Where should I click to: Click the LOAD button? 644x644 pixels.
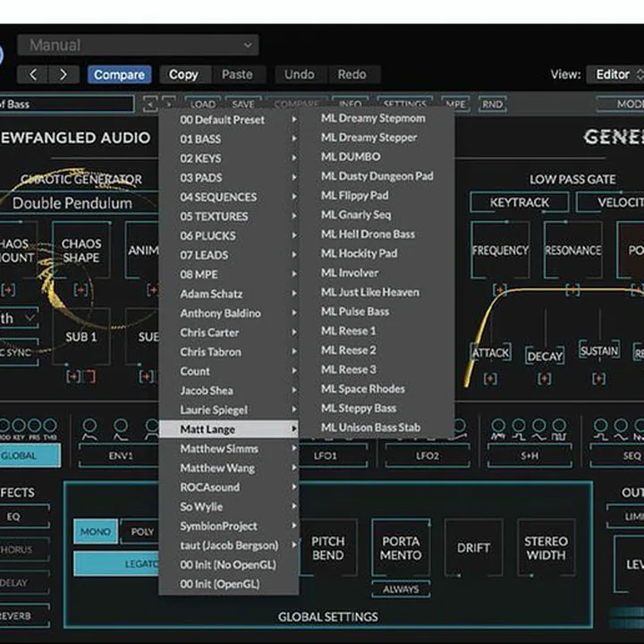pos(202,104)
